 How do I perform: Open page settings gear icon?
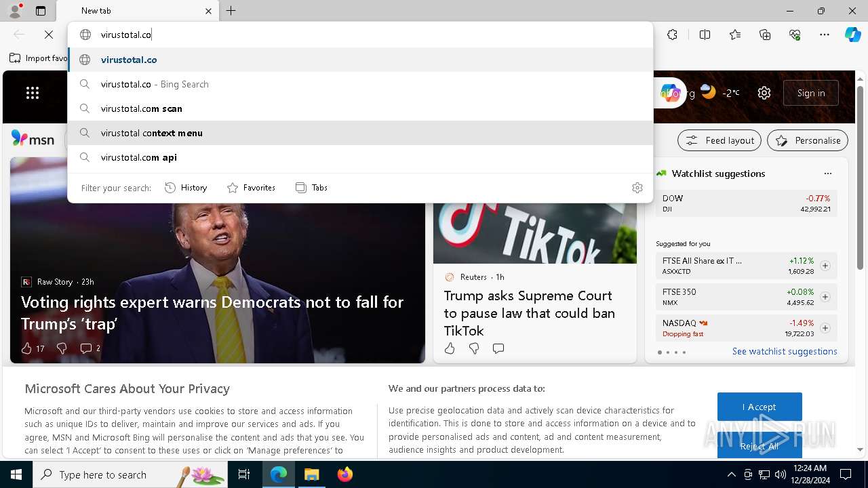(x=764, y=93)
